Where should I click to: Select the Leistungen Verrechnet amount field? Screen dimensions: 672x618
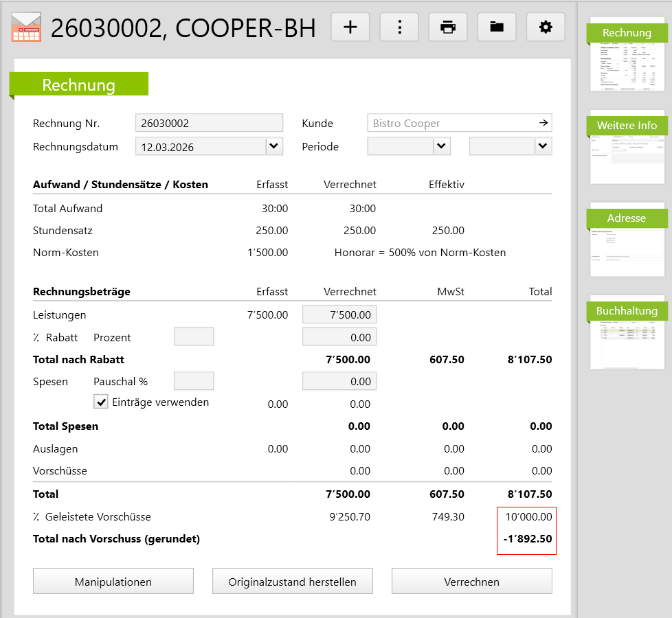[339, 314]
